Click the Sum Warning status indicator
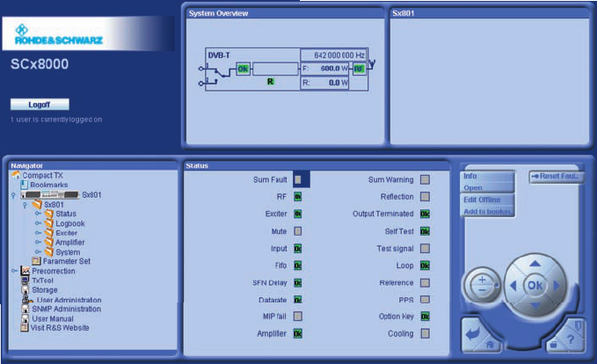Screen dimensions: 597x364 coord(425,179)
